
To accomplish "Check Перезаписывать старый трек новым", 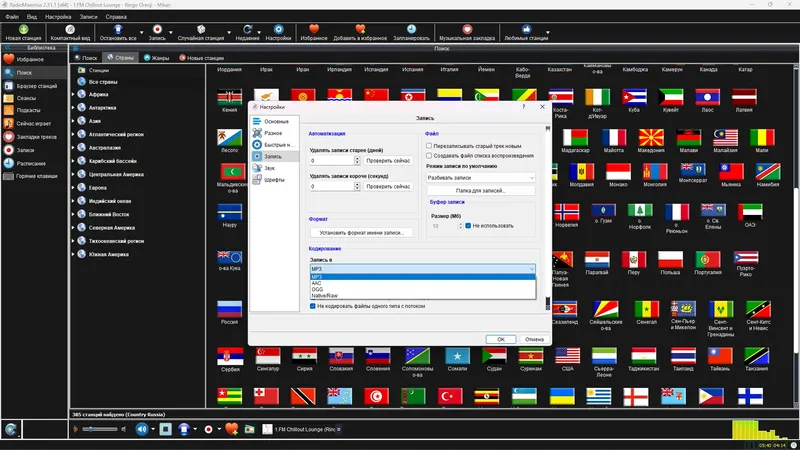I will click(429, 145).
